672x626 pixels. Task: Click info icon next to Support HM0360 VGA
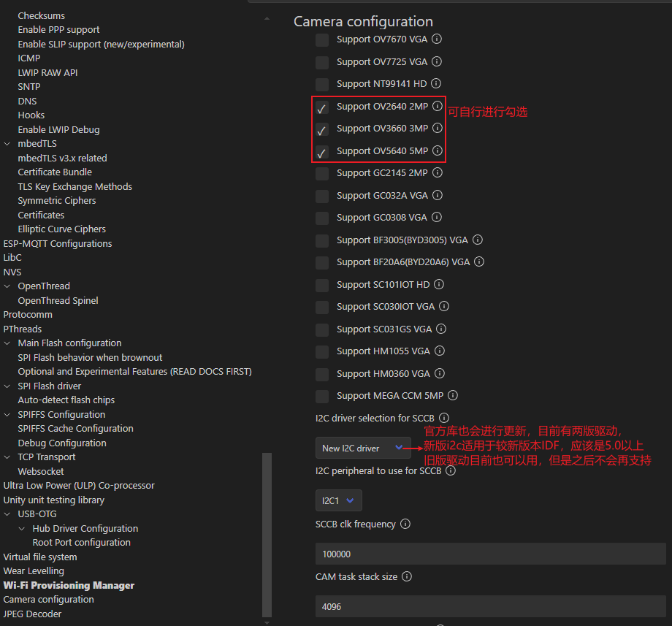[439, 374]
